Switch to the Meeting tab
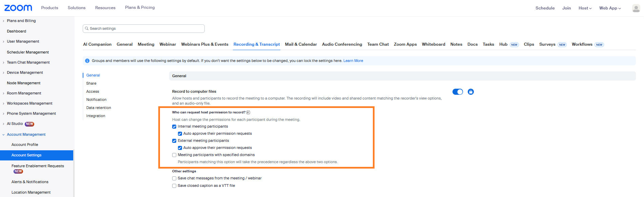 146,44
